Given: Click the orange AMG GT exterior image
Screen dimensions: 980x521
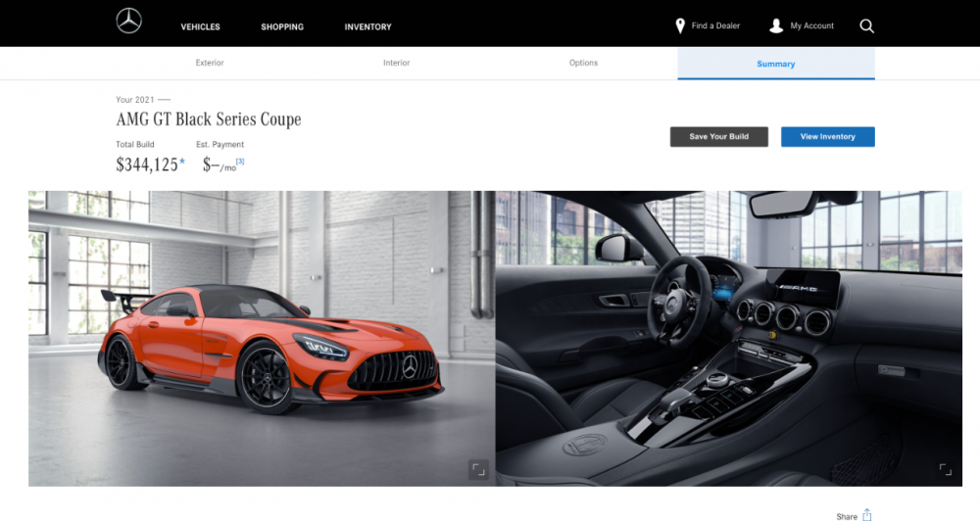Looking at the screenshot, I should 262,339.
